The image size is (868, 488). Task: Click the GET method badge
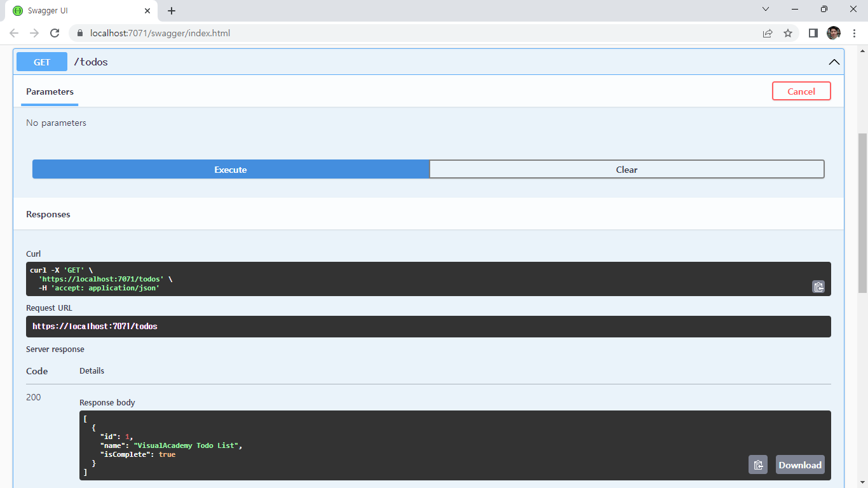pos(42,62)
